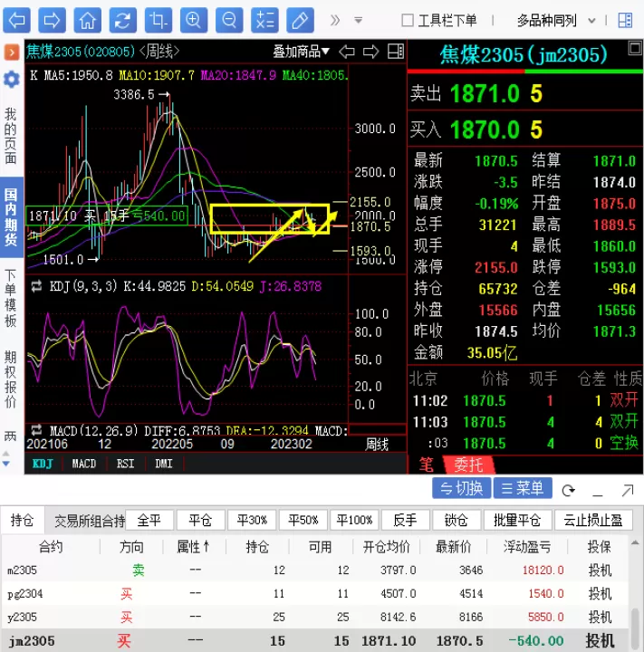
Task: Click the 全平 close-all button
Action: coord(149,520)
